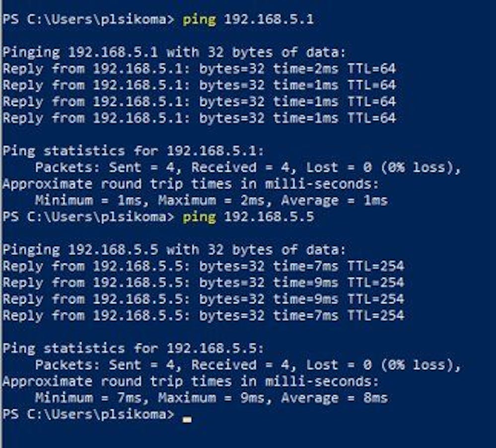Click the last reply from 192.168.5.1
The height and width of the screenshot is (448, 496).
[x=199, y=118]
